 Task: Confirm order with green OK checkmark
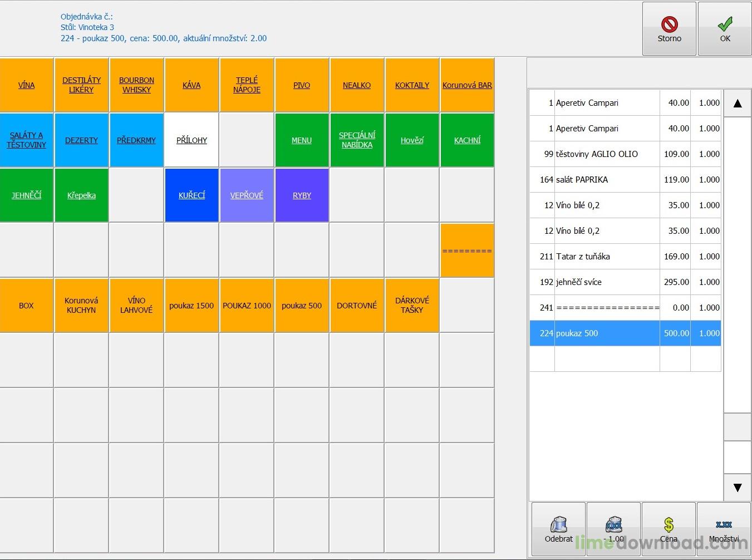coord(724,28)
